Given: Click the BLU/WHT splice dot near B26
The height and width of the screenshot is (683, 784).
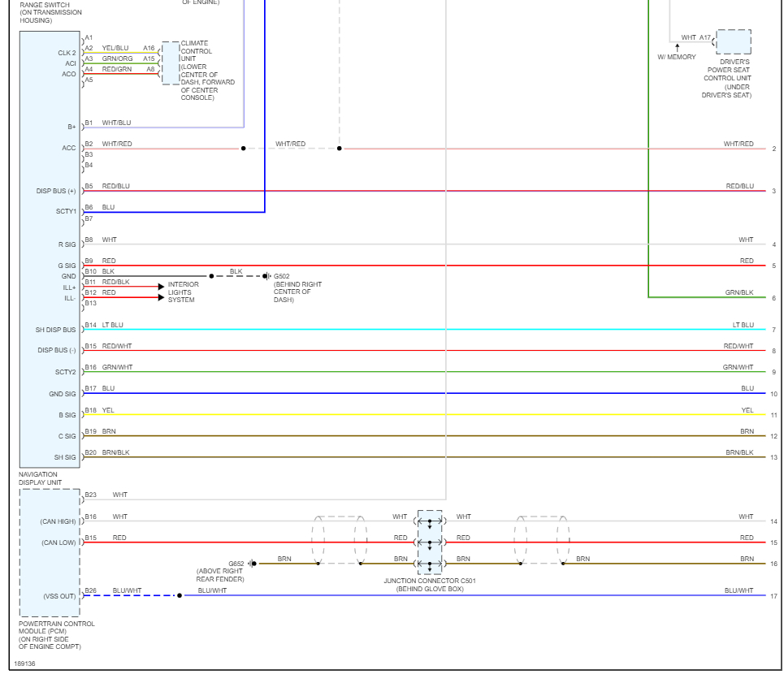Looking at the screenshot, I should click(180, 595).
